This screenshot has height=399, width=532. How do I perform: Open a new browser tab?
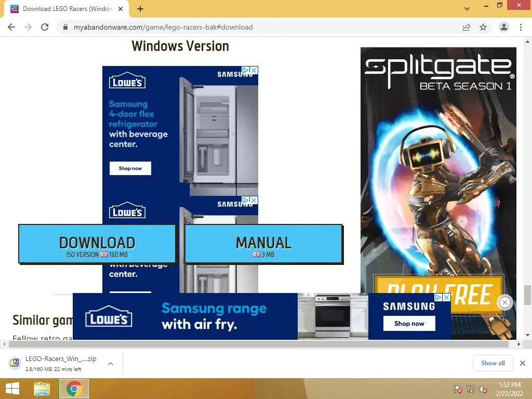click(140, 9)
